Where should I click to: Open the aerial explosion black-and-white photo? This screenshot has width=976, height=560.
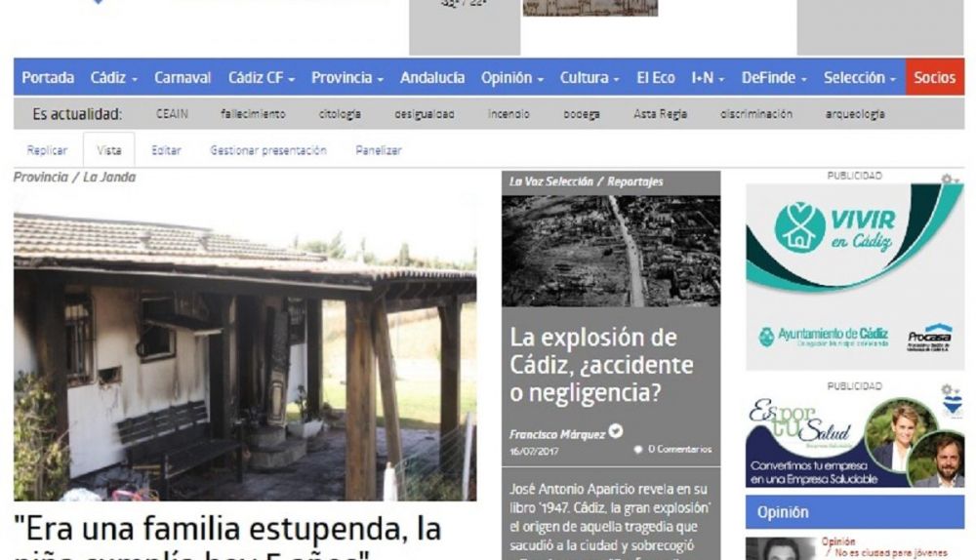coord(611,251)
